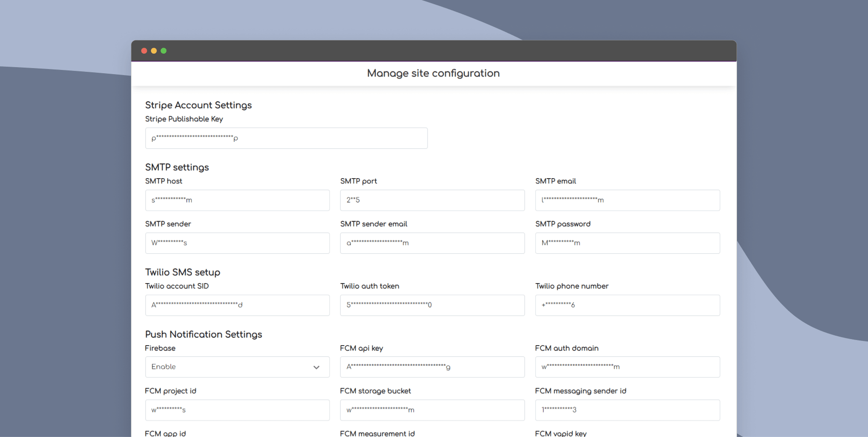This screenshot has width=868, height=437.
Task: Edit the FCM auth domain field
Action: [627, 367]
